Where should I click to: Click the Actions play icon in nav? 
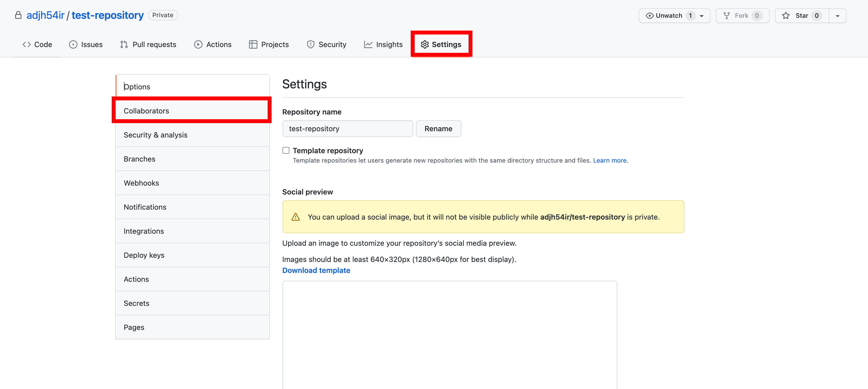point(198,44)
